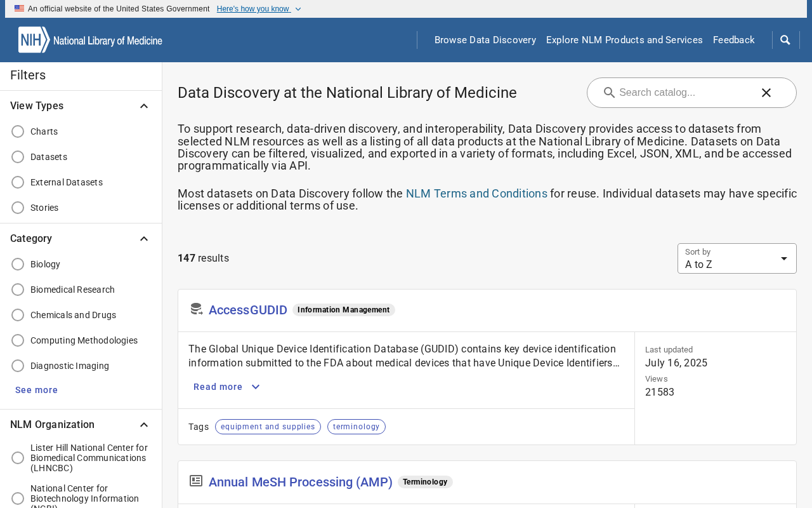Viewport: 812px width, 508px height.
Task: Select the Charts view type
Action: point(18,131)
